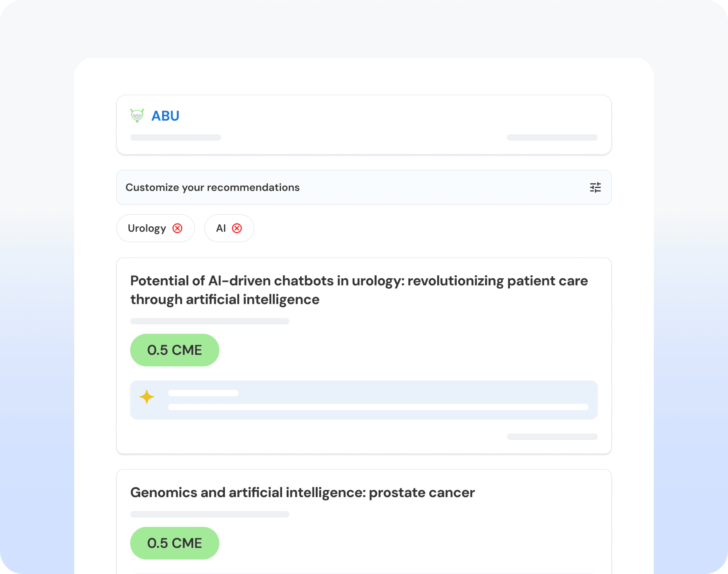Select the Urology topic chip label
This screenshot has height=574, width=728.
(x=147, y=228)
